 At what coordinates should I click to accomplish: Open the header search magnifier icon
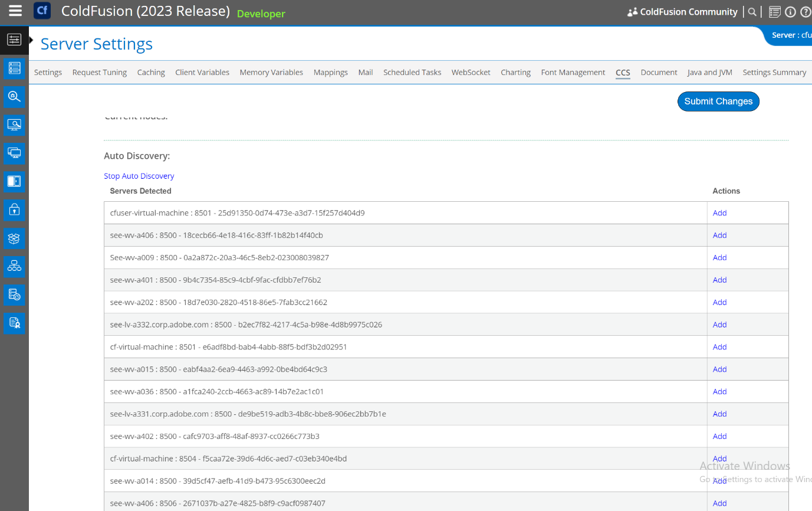752,11
